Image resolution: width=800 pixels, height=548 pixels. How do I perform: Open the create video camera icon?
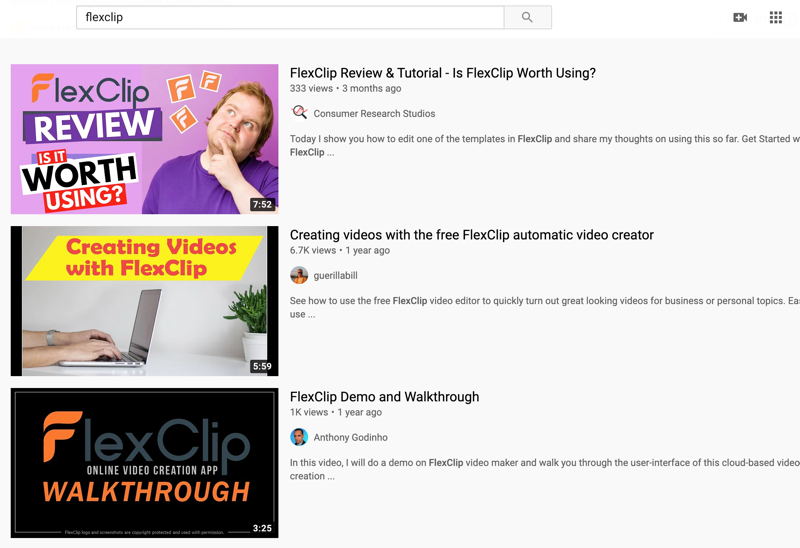coord(740,18)
